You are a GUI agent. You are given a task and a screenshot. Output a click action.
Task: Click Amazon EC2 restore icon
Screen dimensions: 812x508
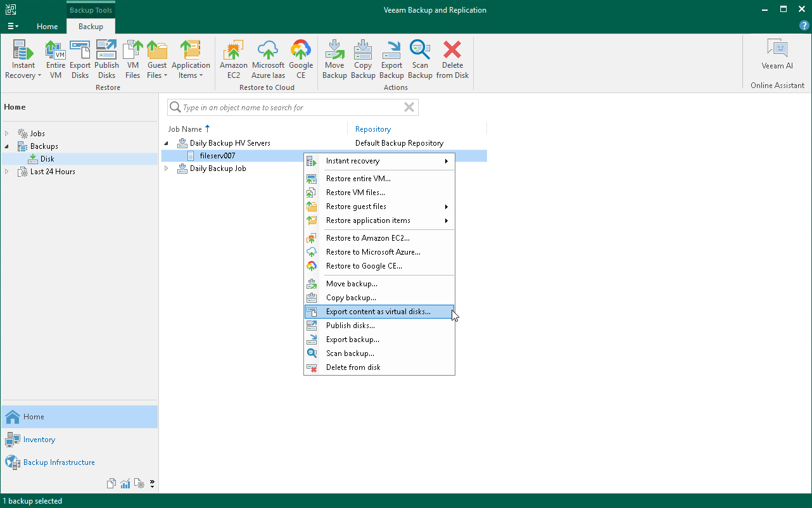(234, 60)
